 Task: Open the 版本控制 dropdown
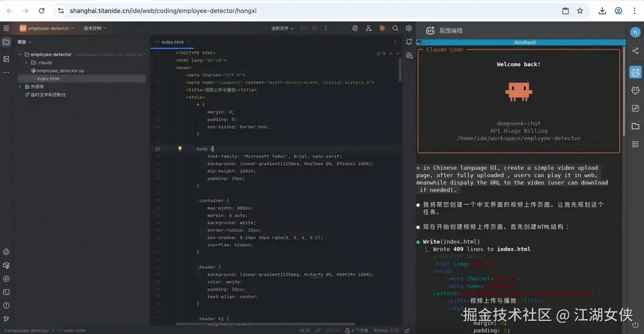point(95,29)
